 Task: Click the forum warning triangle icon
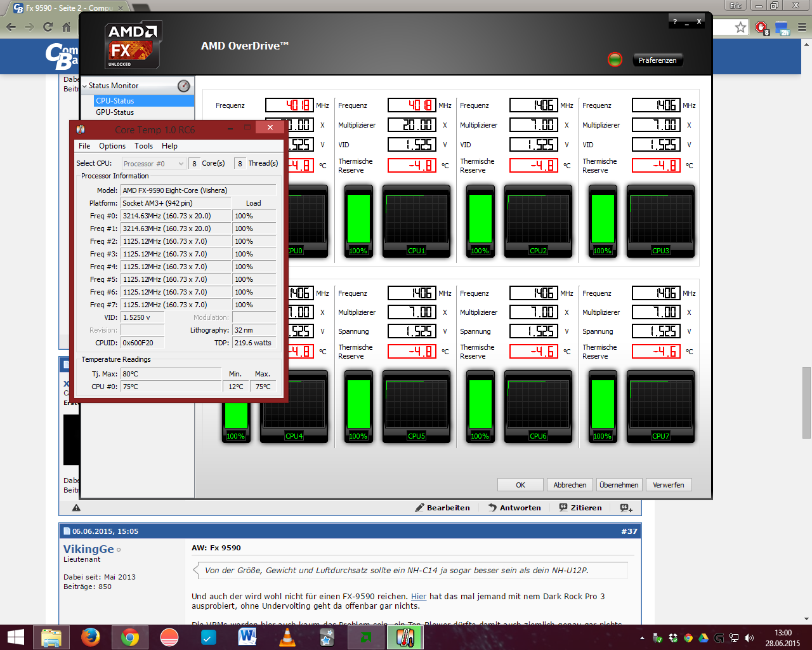point(76,508)
